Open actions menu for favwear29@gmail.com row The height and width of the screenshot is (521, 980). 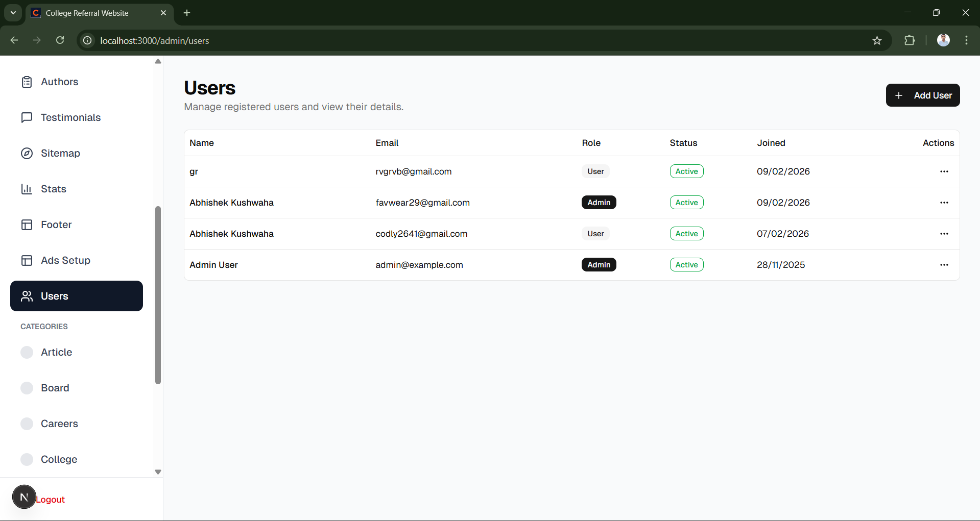(x=944, y=203)
